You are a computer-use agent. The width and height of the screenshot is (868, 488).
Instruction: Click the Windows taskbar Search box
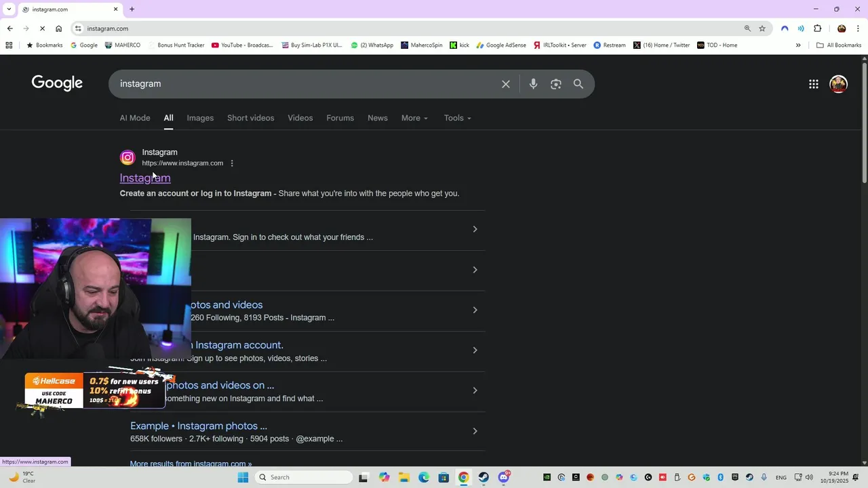304,477
